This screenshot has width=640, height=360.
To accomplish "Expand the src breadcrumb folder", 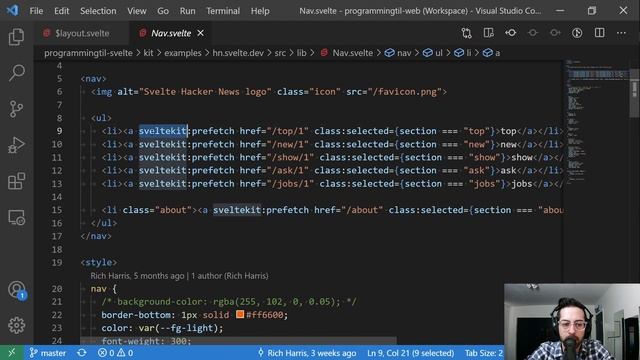I will 280,53.
